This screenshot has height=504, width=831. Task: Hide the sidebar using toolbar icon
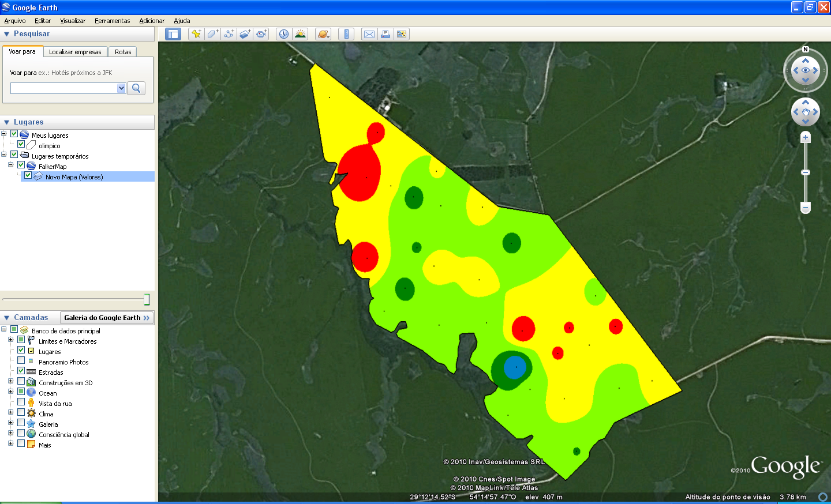pos(173,34)
